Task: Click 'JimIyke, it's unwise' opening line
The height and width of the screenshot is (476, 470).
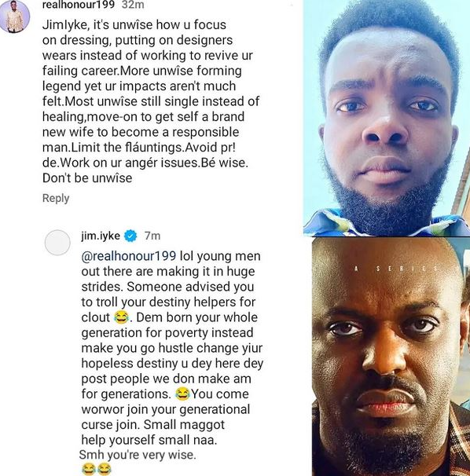Action: [134, 25]
